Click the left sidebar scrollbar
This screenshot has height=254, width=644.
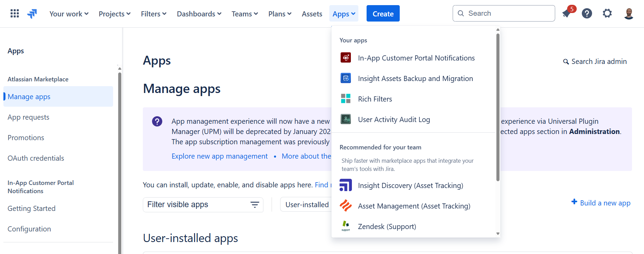pos(120,162)
